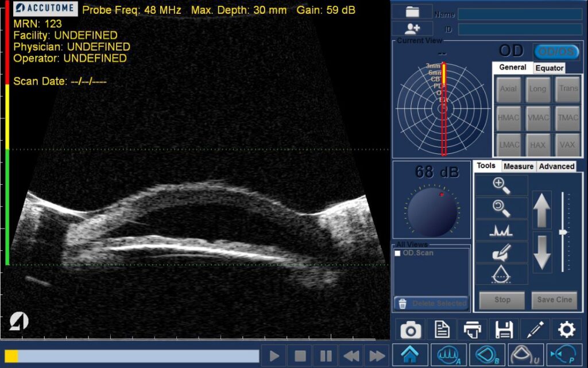Open the patient report document icon
Image resolution: width=588 pixels, height=368 pixels.
442,330
